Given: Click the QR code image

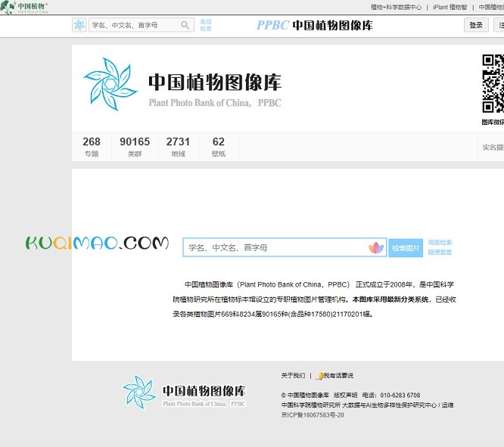Looking at the screenshot, I should point(493,84).
